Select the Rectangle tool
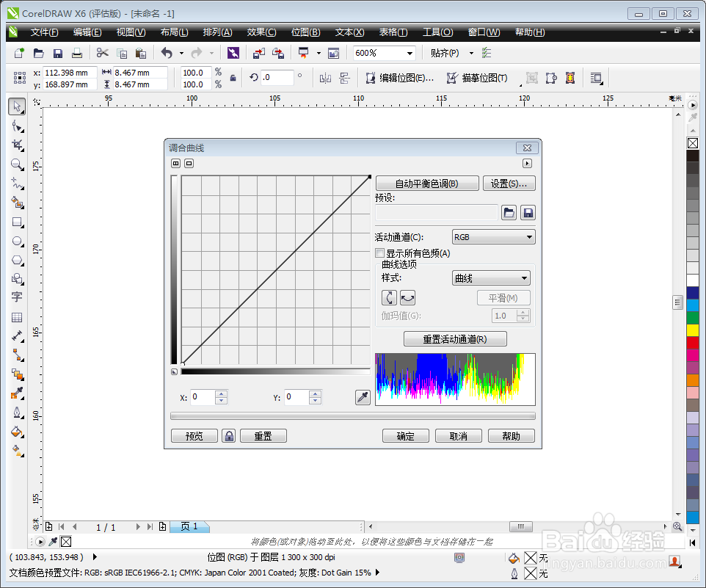This screenshot has width=706, height=588. point(18,222)
